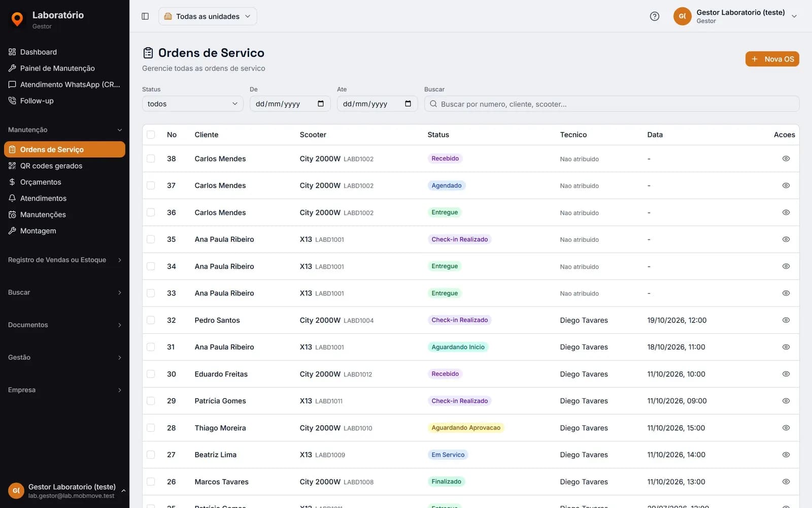
Task: View Pedro Santos order 32 details
Action: 786,320
